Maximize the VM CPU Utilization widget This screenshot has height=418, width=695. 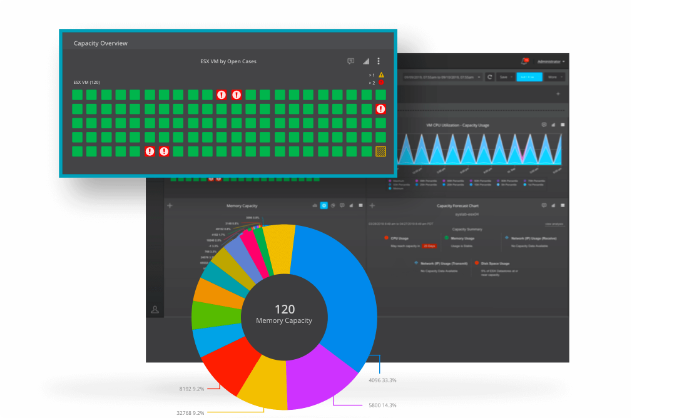point(562,125)
